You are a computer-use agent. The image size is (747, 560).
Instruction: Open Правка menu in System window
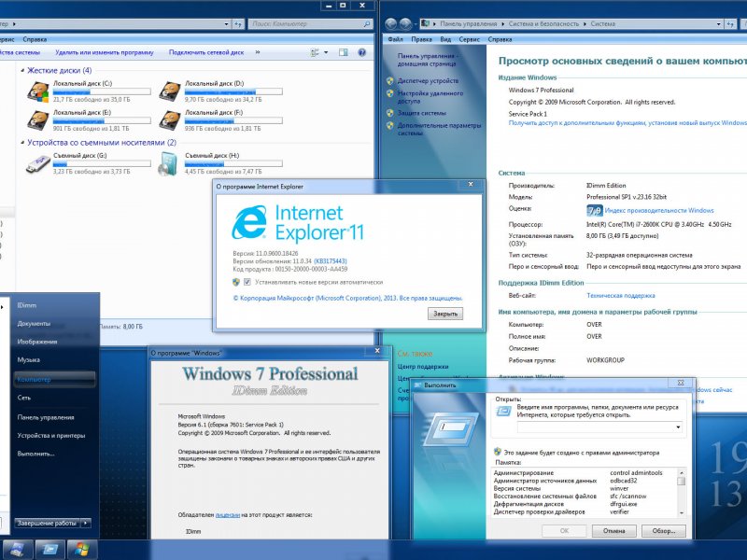point(422,39)
